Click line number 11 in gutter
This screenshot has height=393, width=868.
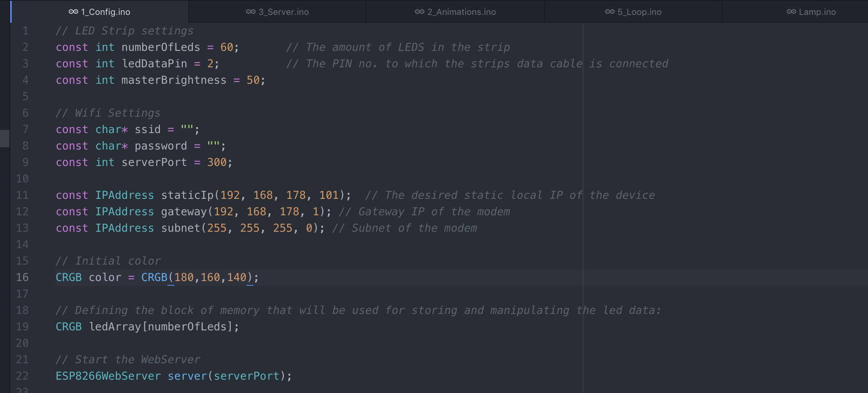[22, 195]
